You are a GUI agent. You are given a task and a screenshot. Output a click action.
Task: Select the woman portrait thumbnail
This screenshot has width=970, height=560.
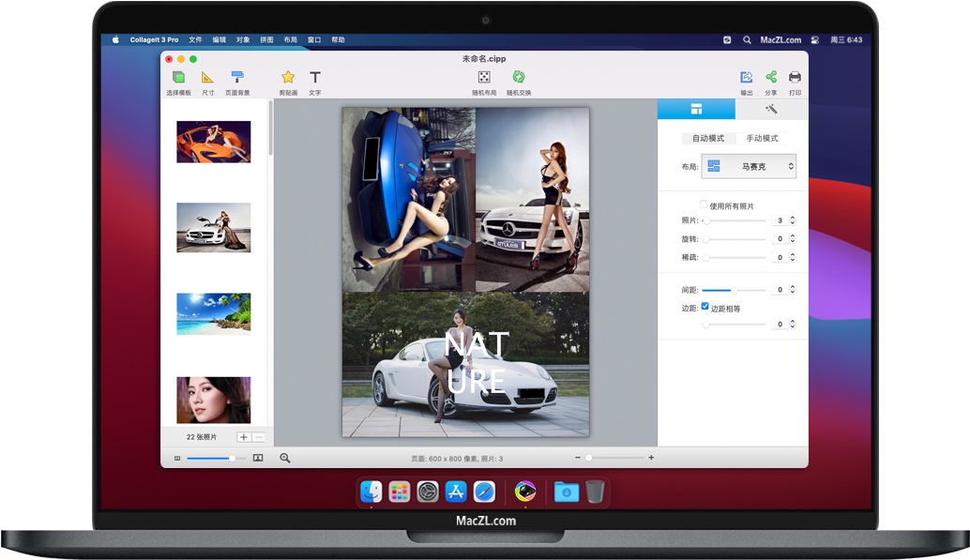214,400
